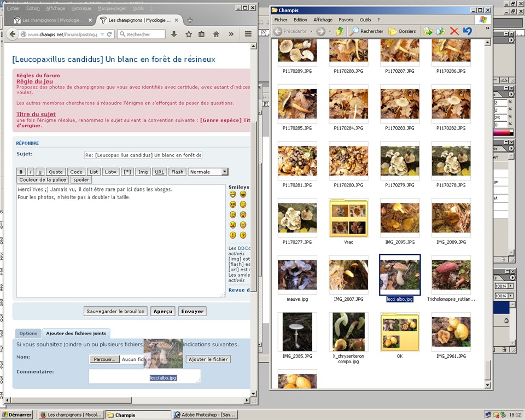Click Parcourir to browse for a file

click(x=104, y=359)
